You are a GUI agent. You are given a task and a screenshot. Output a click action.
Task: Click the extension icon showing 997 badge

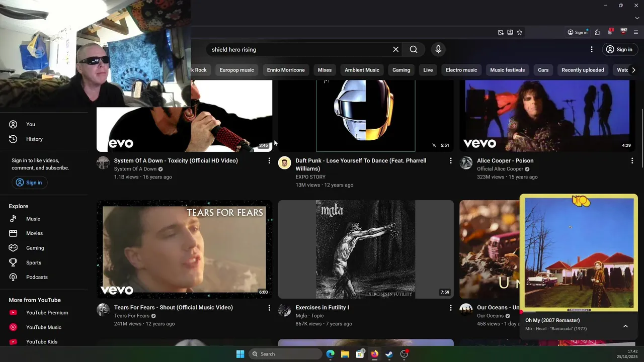coord(624,32)
